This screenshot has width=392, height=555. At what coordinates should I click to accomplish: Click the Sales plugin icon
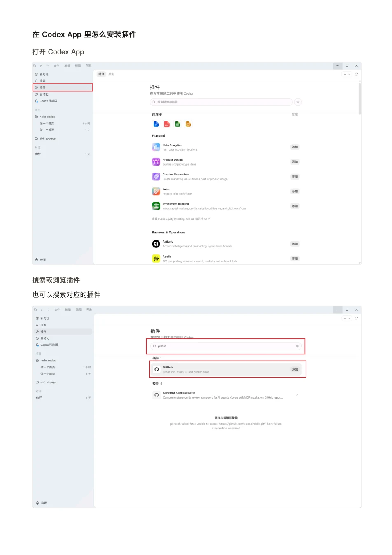(156, 191)
